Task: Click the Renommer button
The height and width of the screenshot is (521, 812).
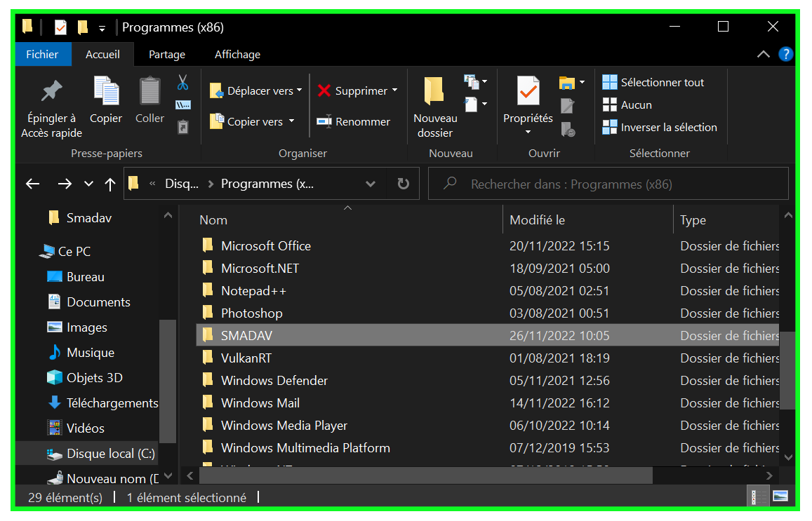Action: pos(353,121)
